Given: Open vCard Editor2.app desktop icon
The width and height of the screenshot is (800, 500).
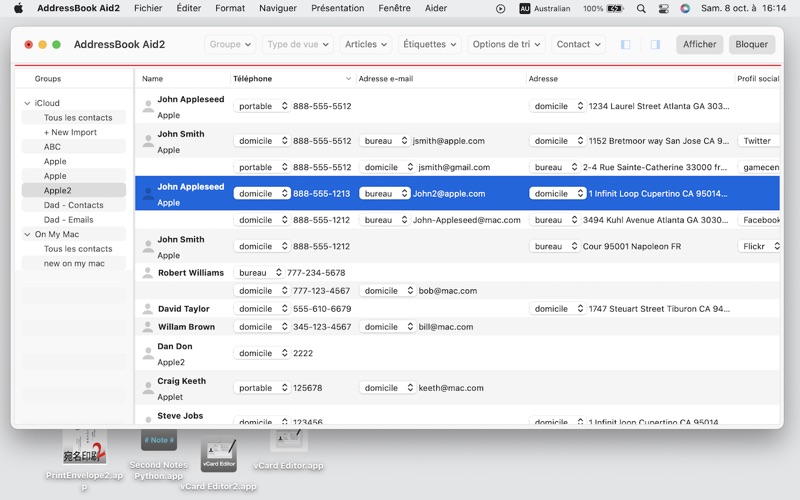Looking at the screenshot, I should (218, 454).
